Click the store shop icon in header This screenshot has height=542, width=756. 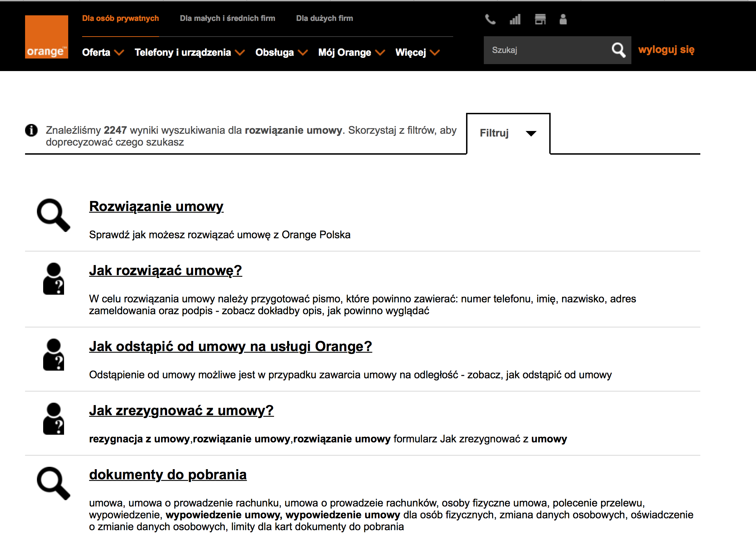pos(540,19)
